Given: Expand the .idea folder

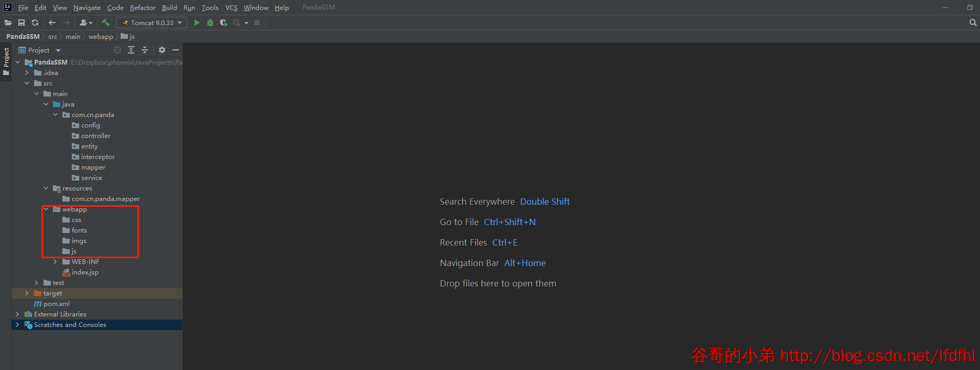Looking at the screenshot, I should [27, 72].
